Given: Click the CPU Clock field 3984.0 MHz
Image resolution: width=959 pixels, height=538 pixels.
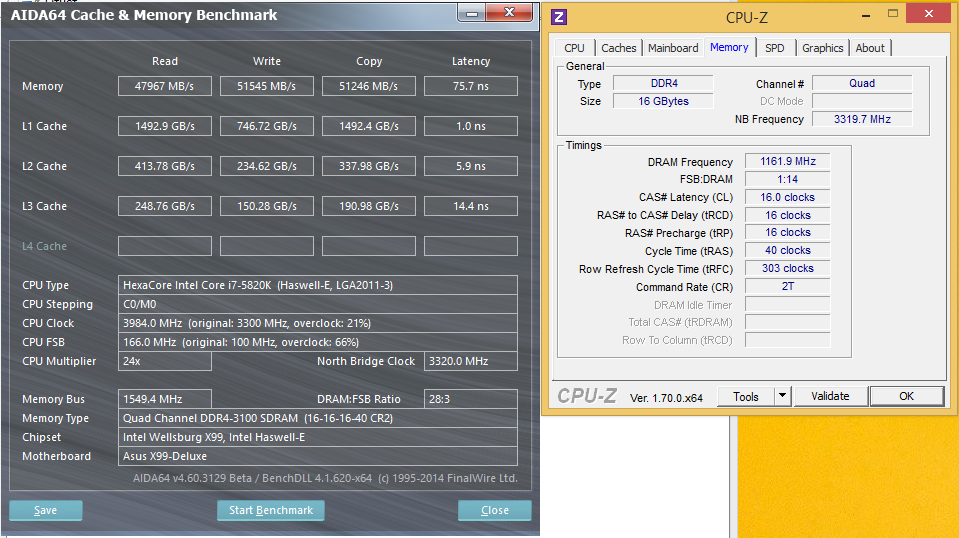Looking at the screenshot, I should pos(317,323).
